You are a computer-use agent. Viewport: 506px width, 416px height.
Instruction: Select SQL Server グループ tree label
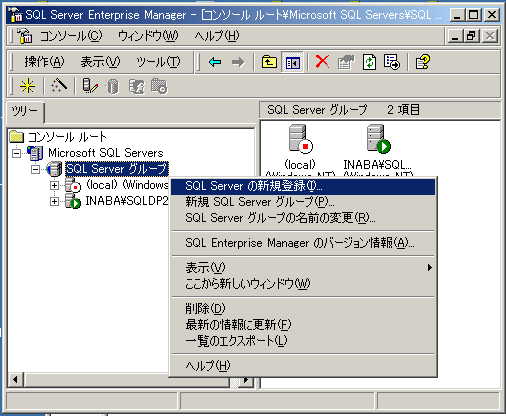(x=117, y=169)
